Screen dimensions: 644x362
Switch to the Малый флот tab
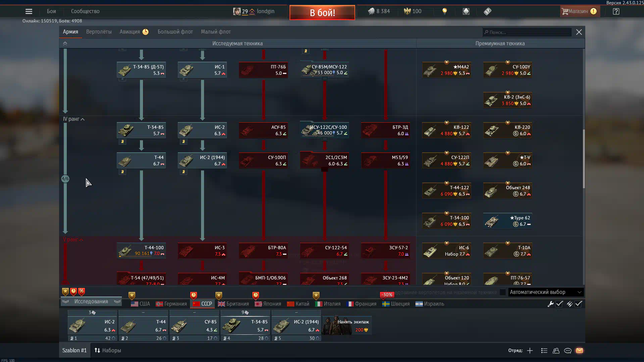click(x=216, y=32)
